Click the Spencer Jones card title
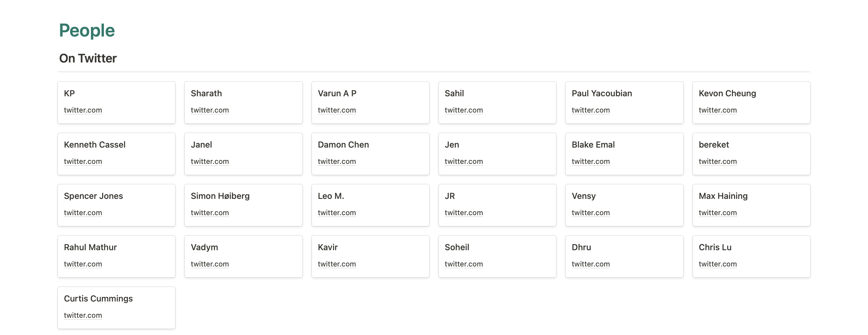Screen dimensions: 868x335 click(93, 196)
